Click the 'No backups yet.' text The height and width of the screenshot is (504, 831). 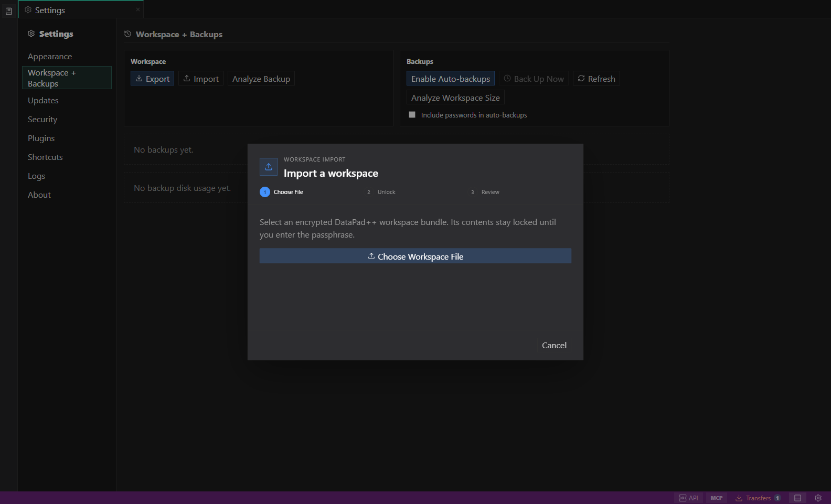pyautogui.click(x=164, y=150)
